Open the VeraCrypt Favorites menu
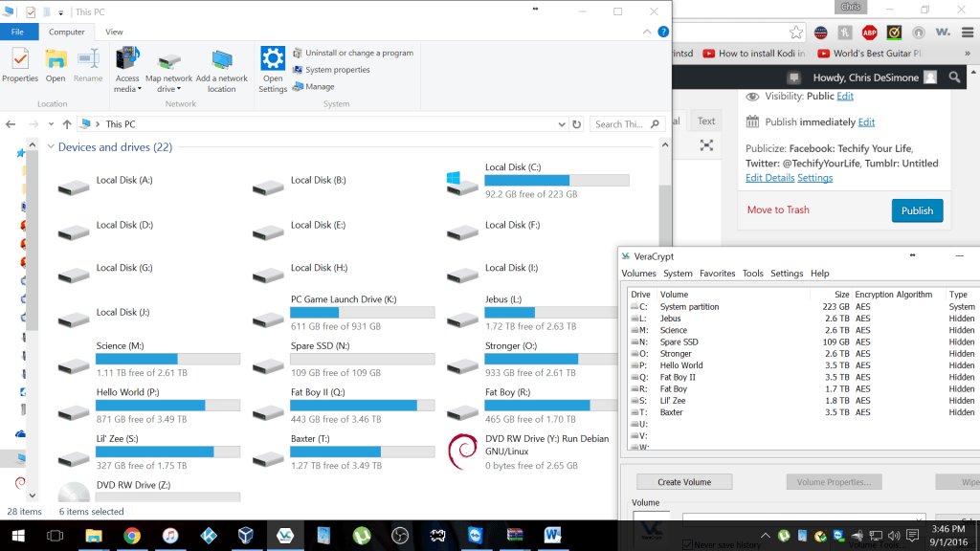980x551 pixels. point(717,274)
